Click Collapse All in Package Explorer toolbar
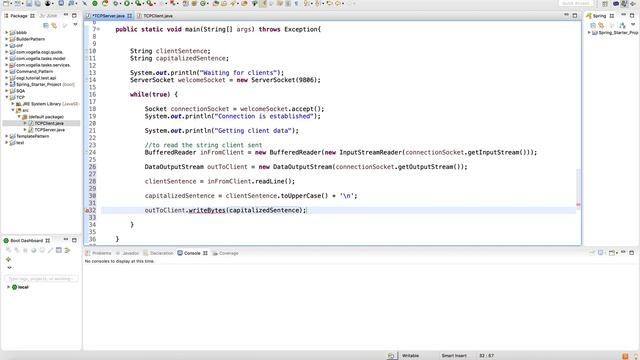 [x=46, y=25]
